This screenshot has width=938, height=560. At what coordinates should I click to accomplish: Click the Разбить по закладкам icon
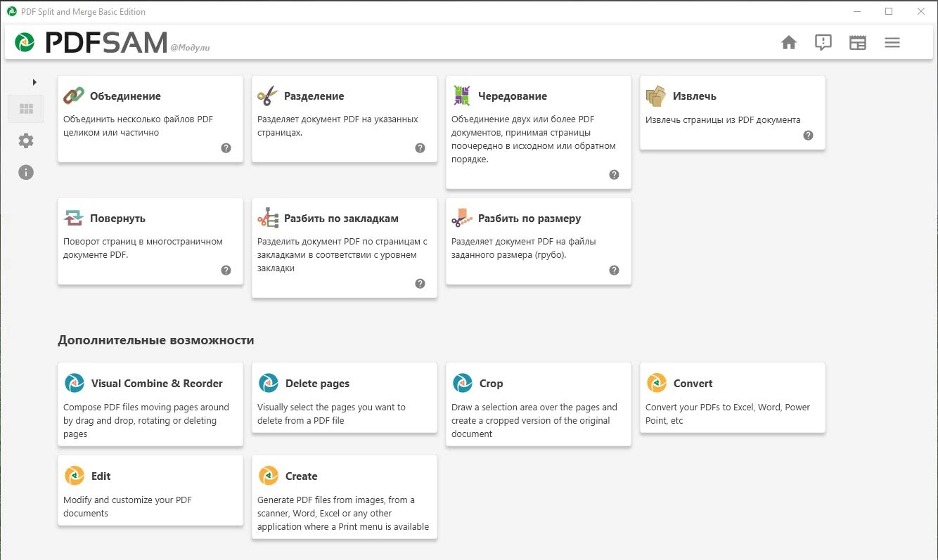click(x=268, y=219)
